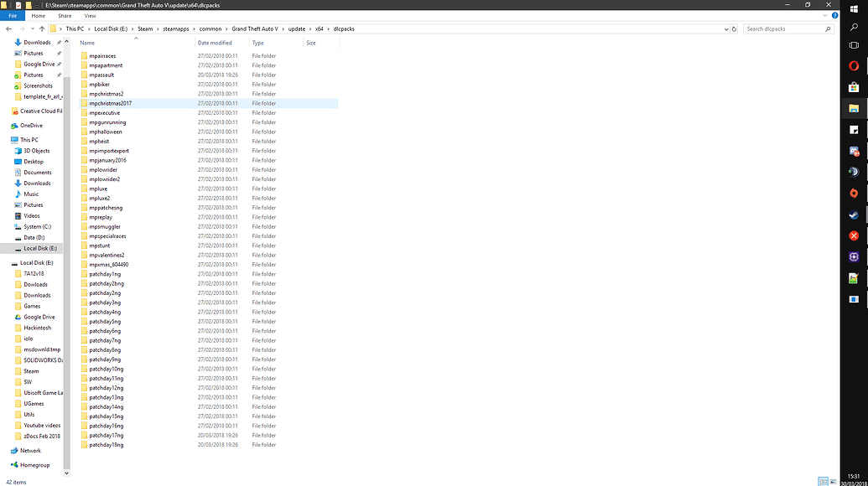Image resolution: width=868 pixels, height=486 pixels.
Task: Open Windows Search from the taskbar
Action: tap(855, 26)
